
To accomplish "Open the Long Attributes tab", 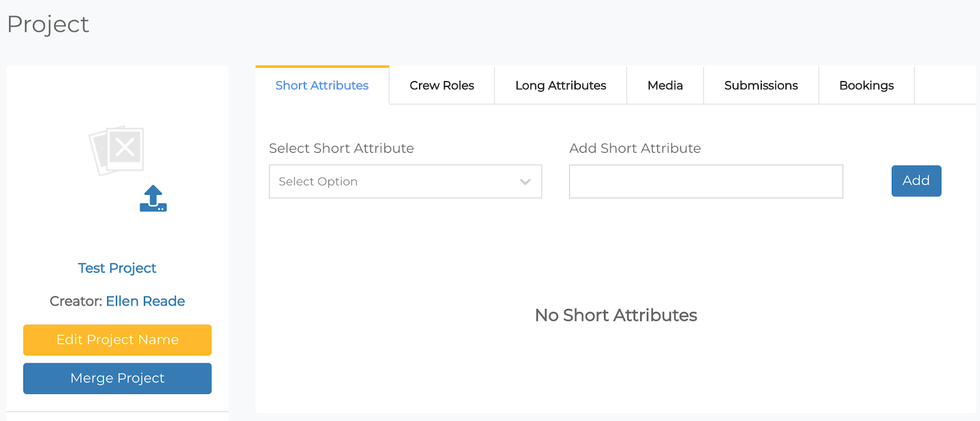I will coord(560,86).
